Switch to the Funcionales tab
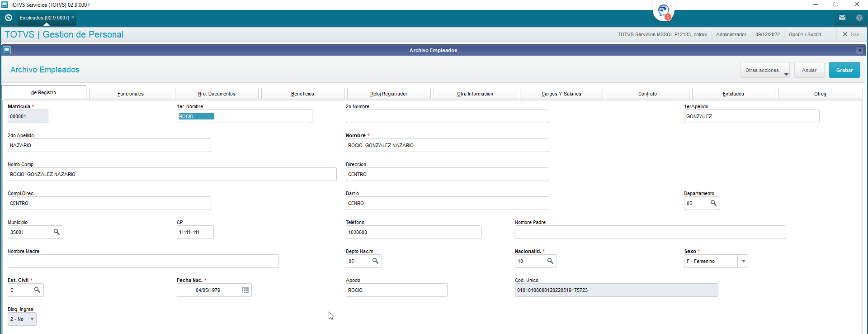The image size is (868, 334). coord(131,94)
